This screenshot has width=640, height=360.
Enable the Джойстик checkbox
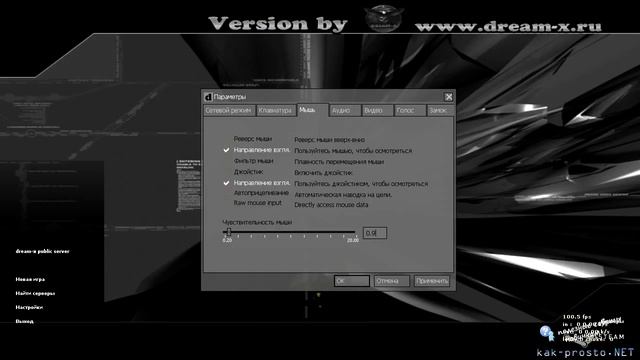click(x=227, y=172)
